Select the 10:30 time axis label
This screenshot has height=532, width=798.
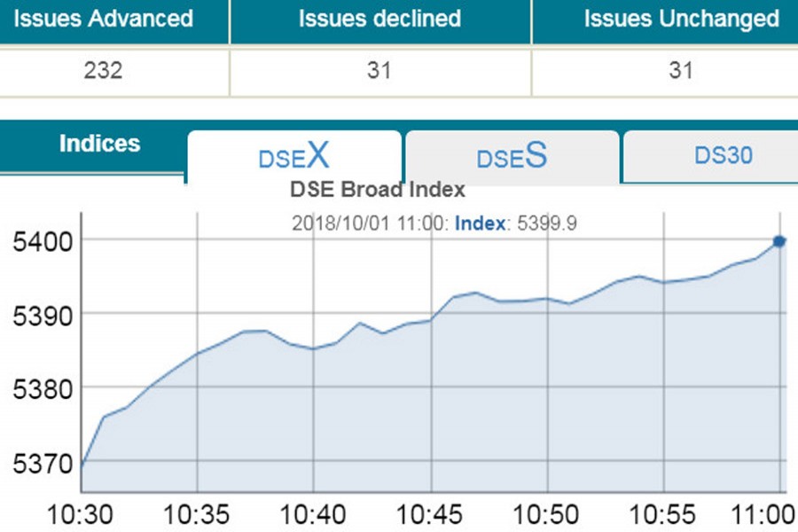pyautogui.click(x=81, y=514)
